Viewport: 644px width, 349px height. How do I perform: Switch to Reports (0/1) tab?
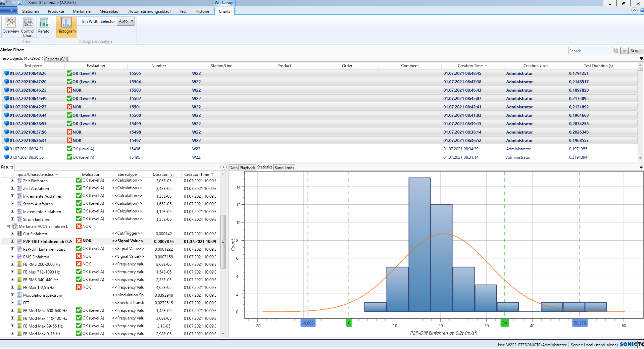tap(57, 59)
